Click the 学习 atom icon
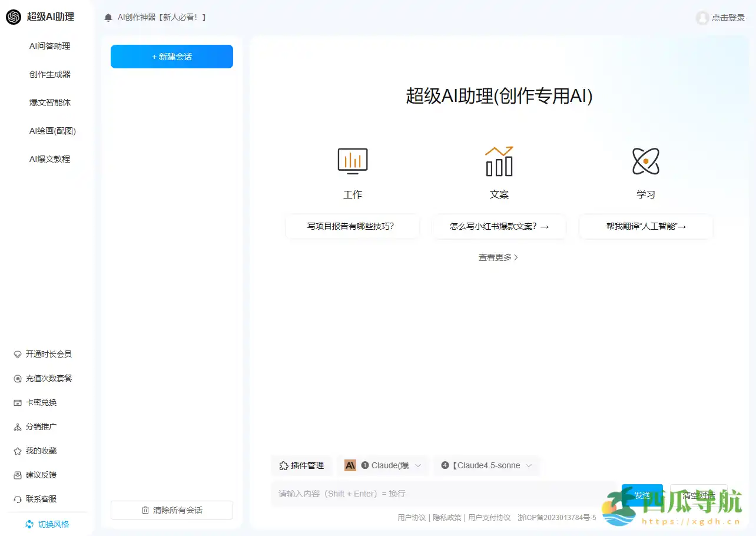The image size is (756, 536). coord(645,160)
